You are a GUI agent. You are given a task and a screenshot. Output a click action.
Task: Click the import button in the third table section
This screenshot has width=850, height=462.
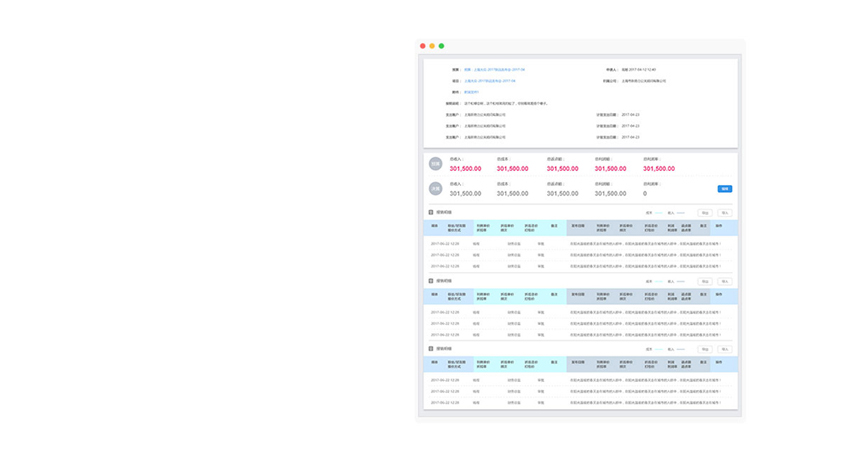[725, 350]
